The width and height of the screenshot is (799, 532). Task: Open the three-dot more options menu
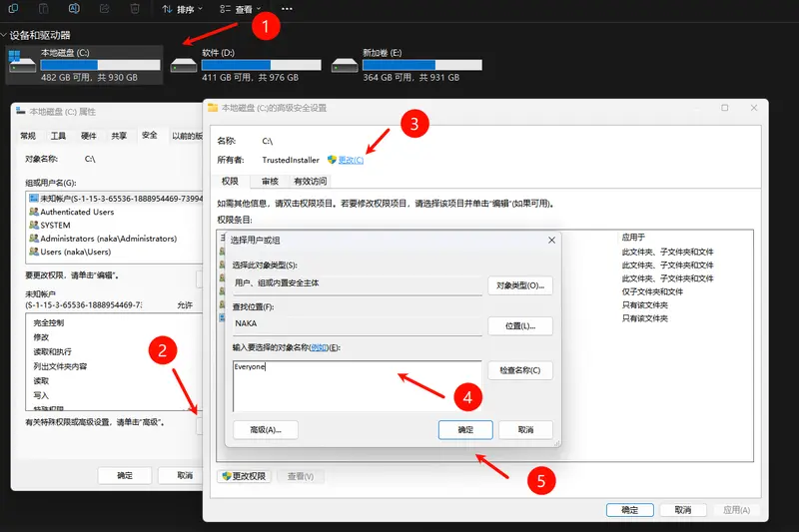pyautogui.click(x=287, y=9)
